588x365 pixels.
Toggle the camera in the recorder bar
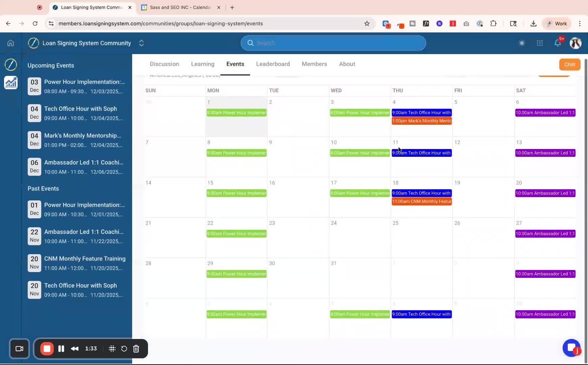pos(20,348)
